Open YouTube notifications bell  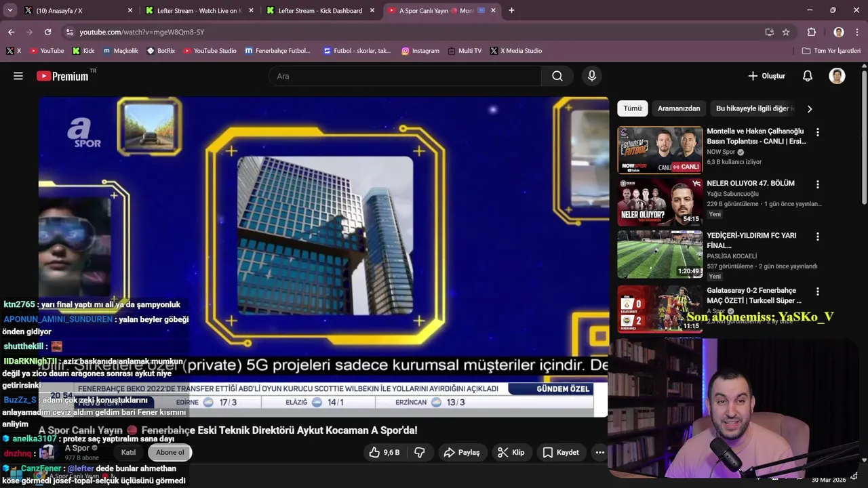807,76
